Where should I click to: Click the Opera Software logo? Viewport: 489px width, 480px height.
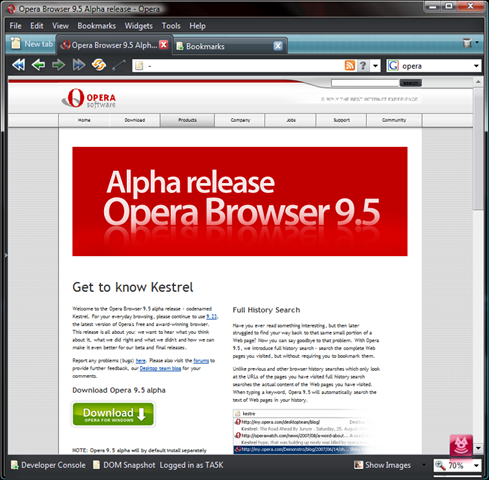[x=89, y=98]
